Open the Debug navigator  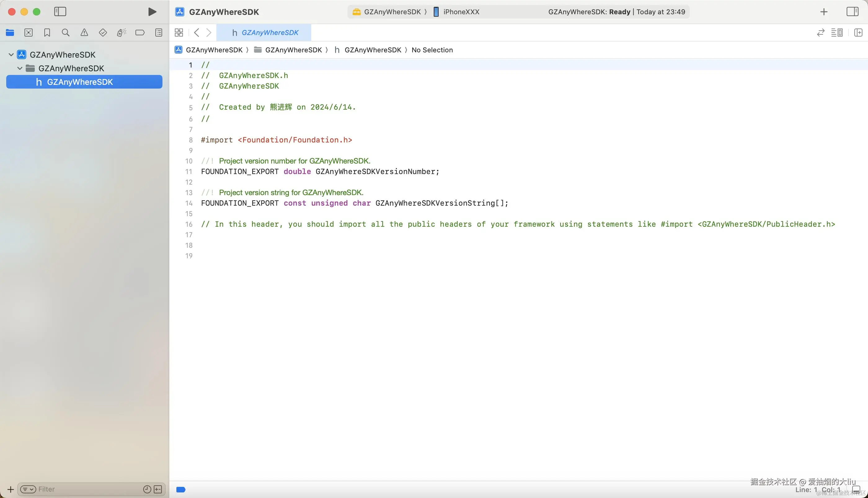(x=122, y=33)
